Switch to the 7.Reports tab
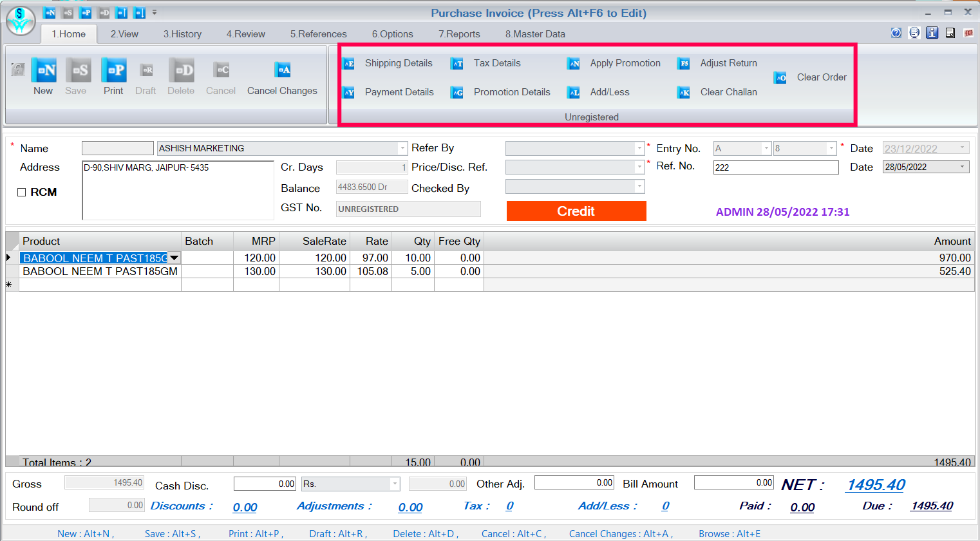The width and height of the screenshot is (980, 541). [x=459, y=34]
